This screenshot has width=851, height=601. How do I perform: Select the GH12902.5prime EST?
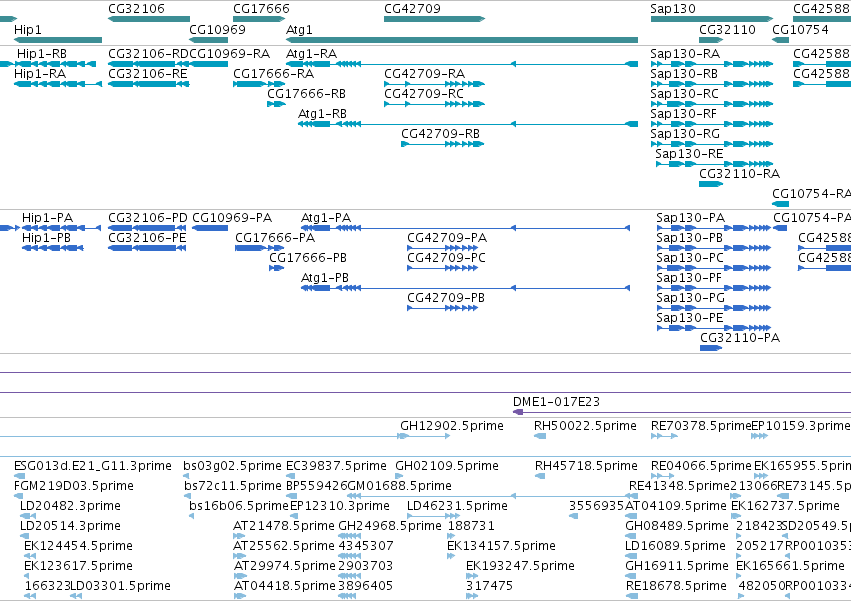(x=425, y=436)
